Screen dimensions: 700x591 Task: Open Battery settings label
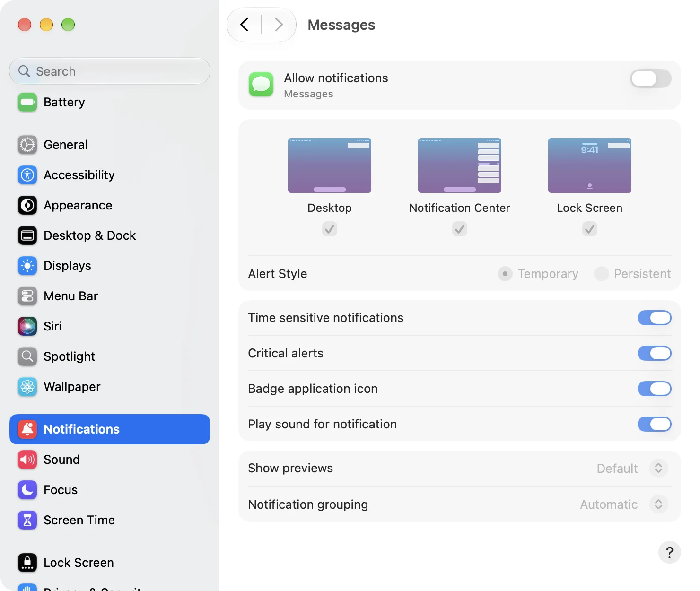coord(64,102)
